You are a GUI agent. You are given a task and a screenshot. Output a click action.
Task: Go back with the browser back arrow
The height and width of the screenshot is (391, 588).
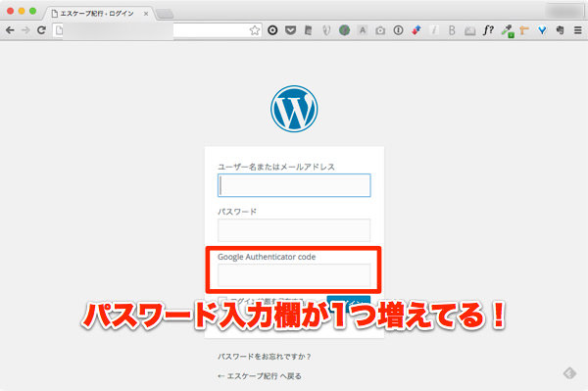click(10, 30)
